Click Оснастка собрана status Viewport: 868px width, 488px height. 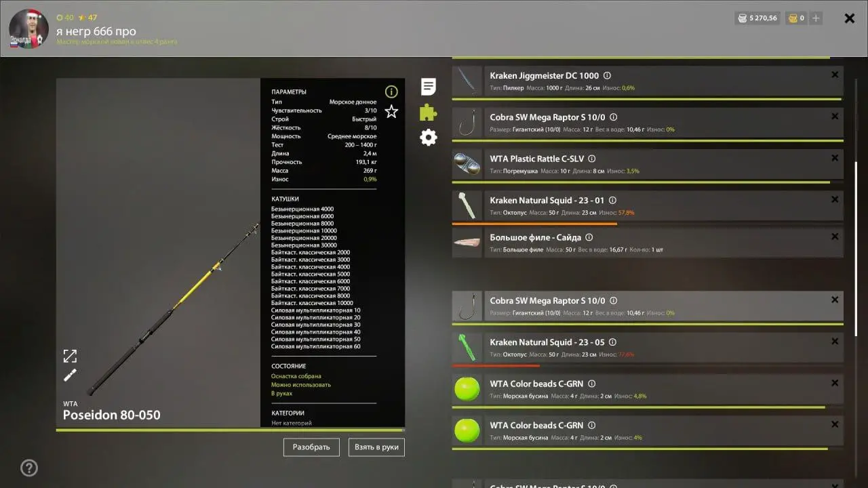(296, 376)
